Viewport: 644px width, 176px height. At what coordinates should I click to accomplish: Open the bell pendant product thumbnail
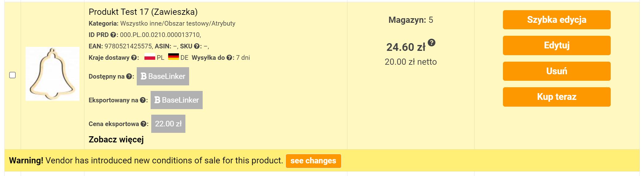click(52, 74)
